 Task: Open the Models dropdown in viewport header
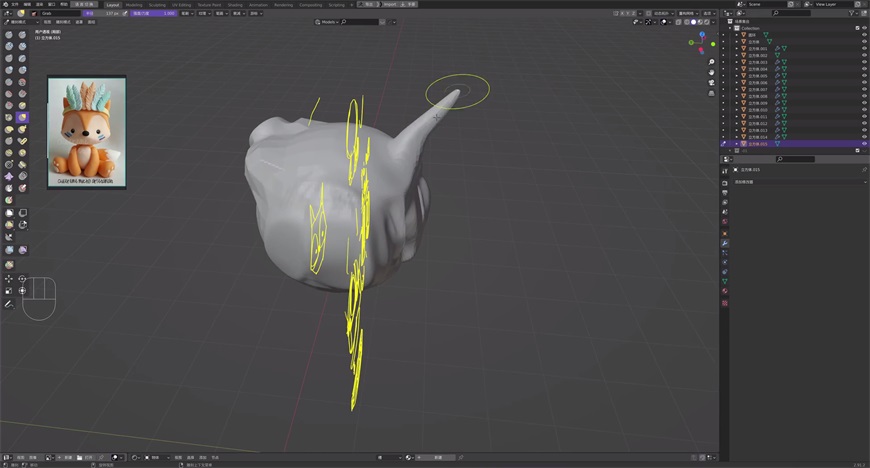click(326, 22)
